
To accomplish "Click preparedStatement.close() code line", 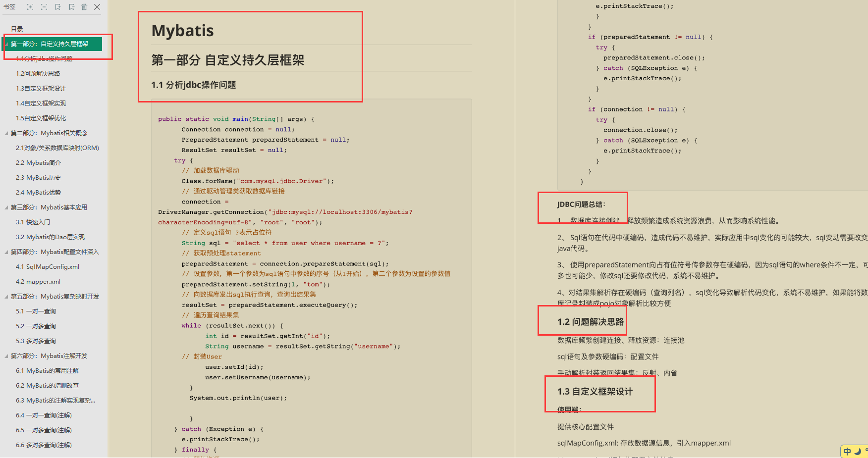I will tap(654, 58).
